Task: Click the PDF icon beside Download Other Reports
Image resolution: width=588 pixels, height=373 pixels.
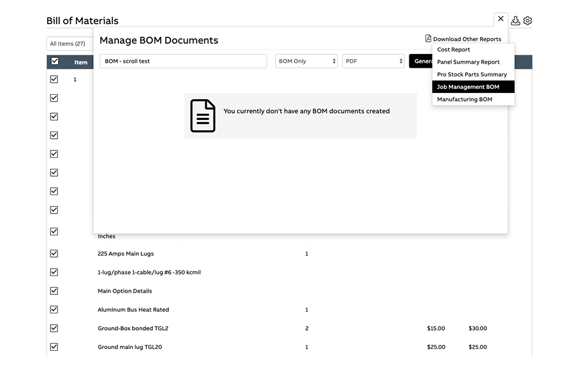Action: [x=428, y=38]
